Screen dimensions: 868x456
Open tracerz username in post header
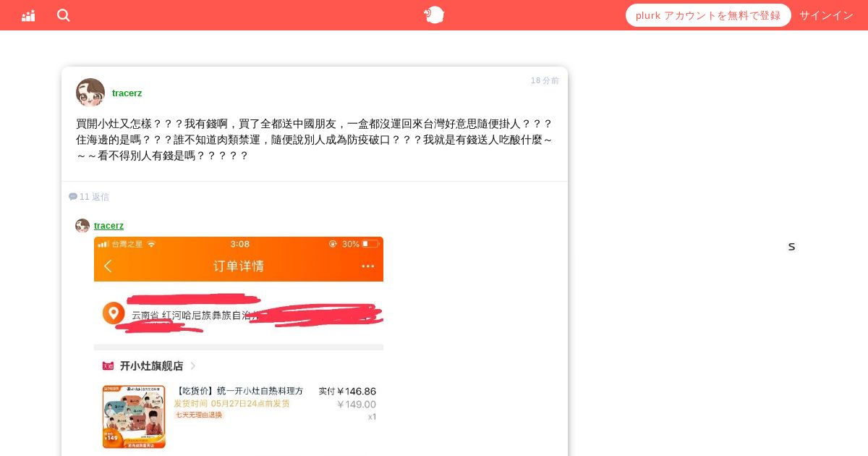coord(127,93)
